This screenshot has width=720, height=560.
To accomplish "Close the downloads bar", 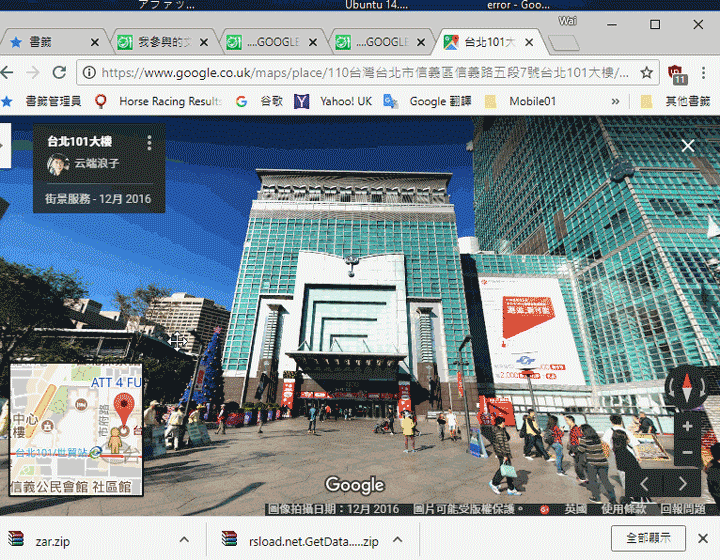I will pyautogui.click(x=703, y=538).
